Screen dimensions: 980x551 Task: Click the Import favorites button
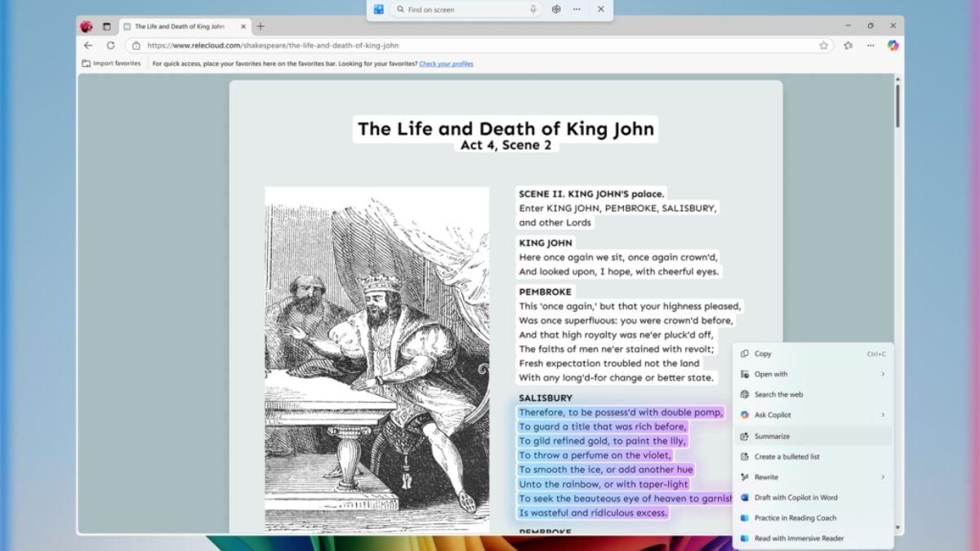pos(111,64)
